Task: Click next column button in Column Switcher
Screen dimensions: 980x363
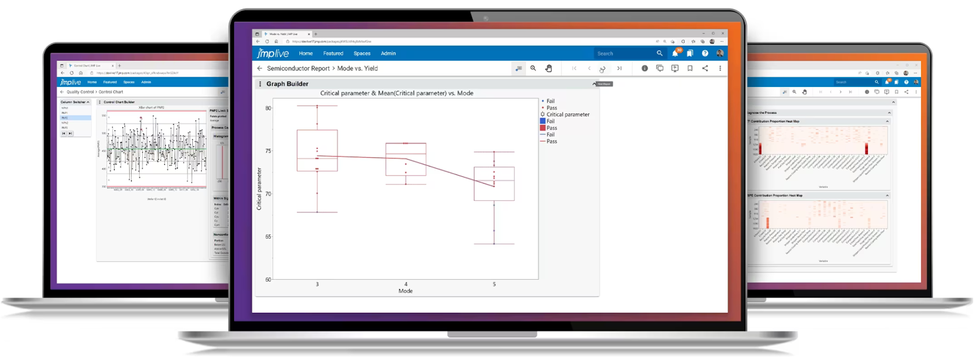Action: 70,133
